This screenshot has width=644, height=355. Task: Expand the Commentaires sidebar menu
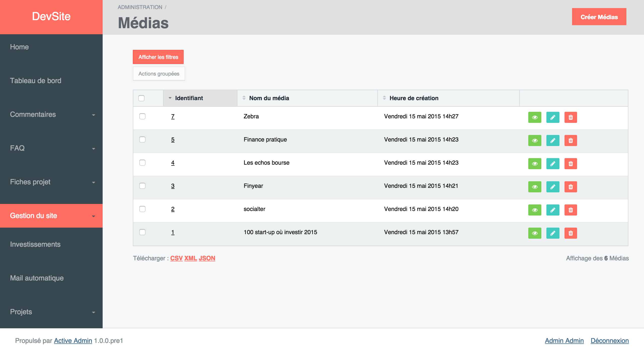(51, 115)
